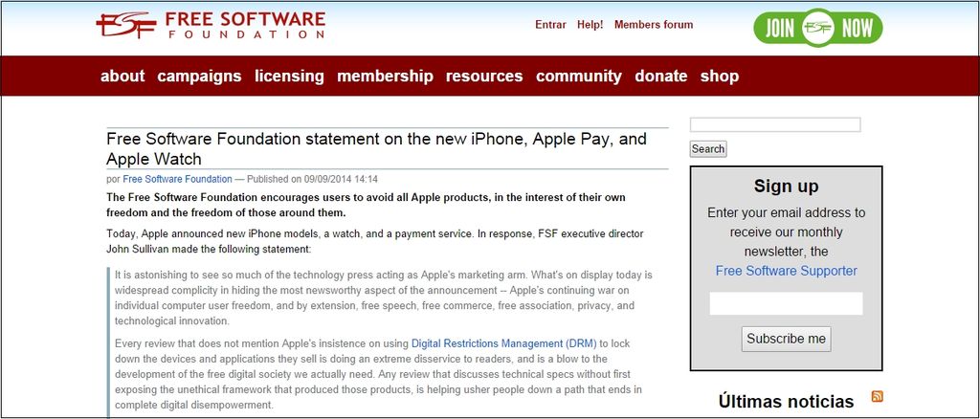This screenshot has width=980, height=419.
Task: Open the Members forum link
Action: pos(654,25)
